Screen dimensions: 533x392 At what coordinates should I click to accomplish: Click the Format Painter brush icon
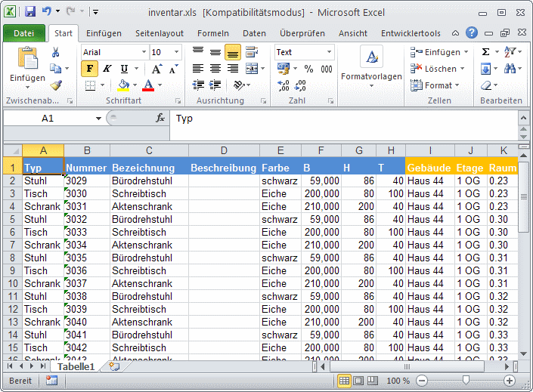[55, 85]
